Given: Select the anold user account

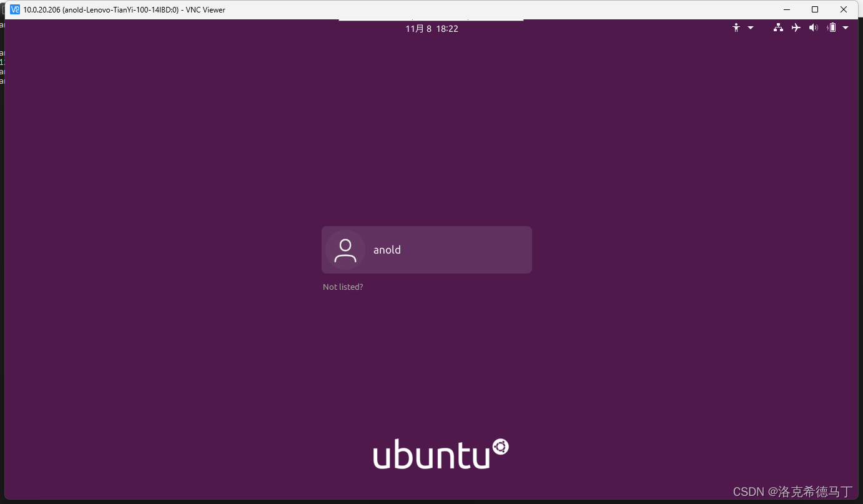Looking at the screenshot, I should click(x=427, y=250).
